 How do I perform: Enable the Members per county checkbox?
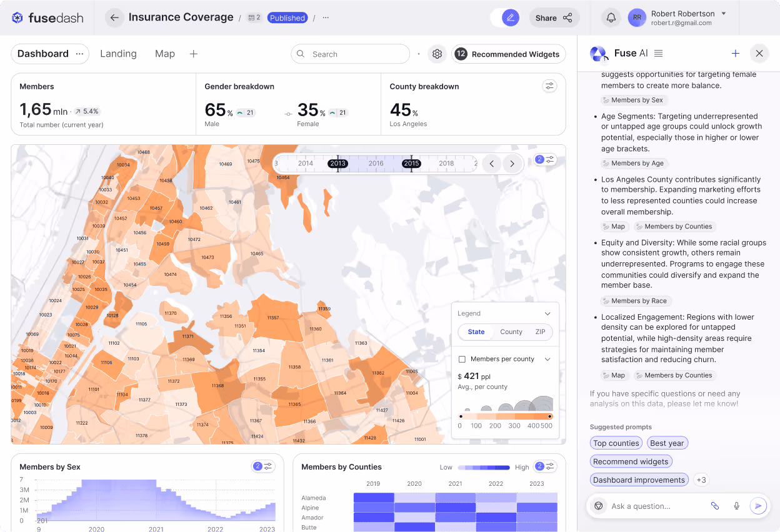pos(463,358)
